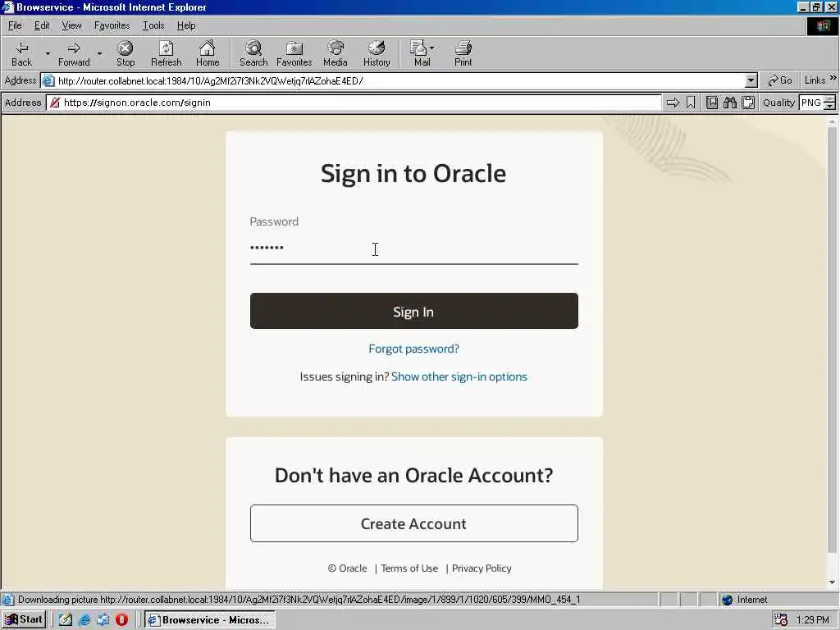This screenshot has height=630, width=840.
Task: Click the binoculars find icon
Action: click(729, 103)
